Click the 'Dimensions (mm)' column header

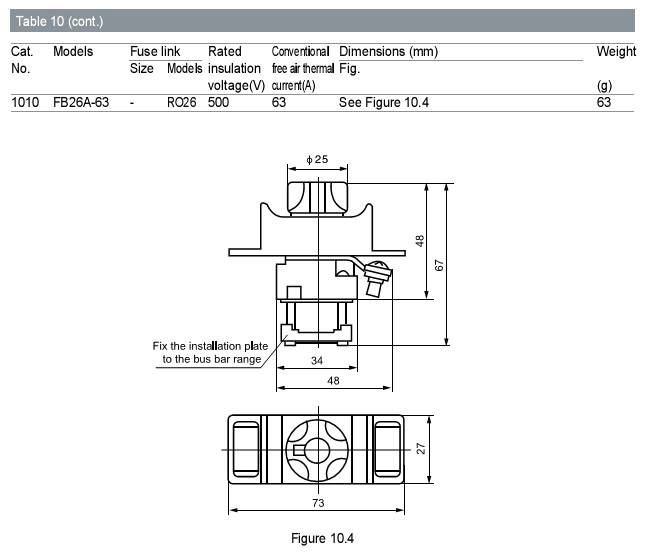coord(389,51)
